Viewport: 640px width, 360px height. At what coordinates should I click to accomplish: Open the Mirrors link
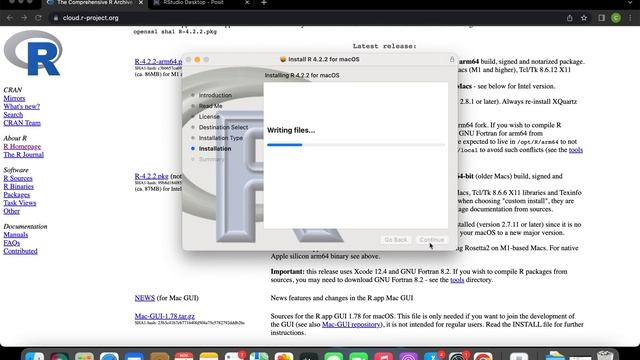click(x=14, y=98)
